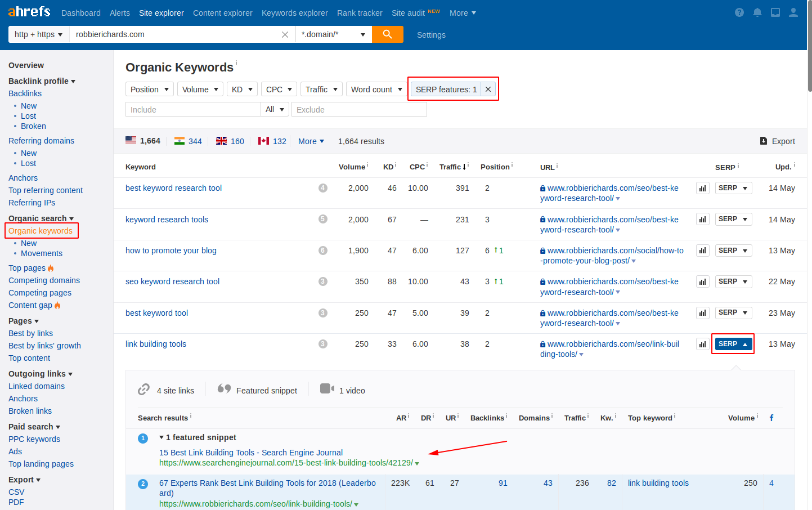This screenshot has height=510, width=812.
Task: Clear the robbierichards.com search field
Action: [x=285, y=34]
